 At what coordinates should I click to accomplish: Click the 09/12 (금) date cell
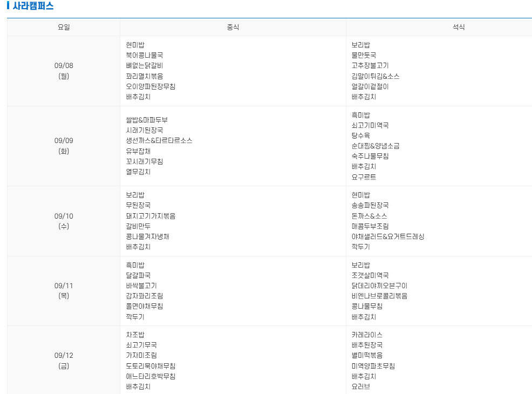(x=63, y=361)
